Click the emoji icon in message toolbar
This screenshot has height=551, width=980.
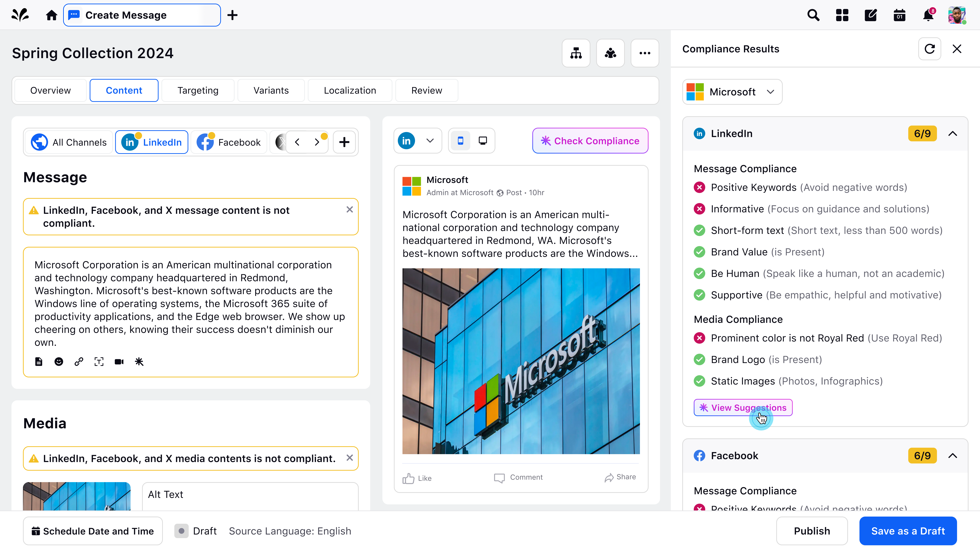click(x=59, y=361)
